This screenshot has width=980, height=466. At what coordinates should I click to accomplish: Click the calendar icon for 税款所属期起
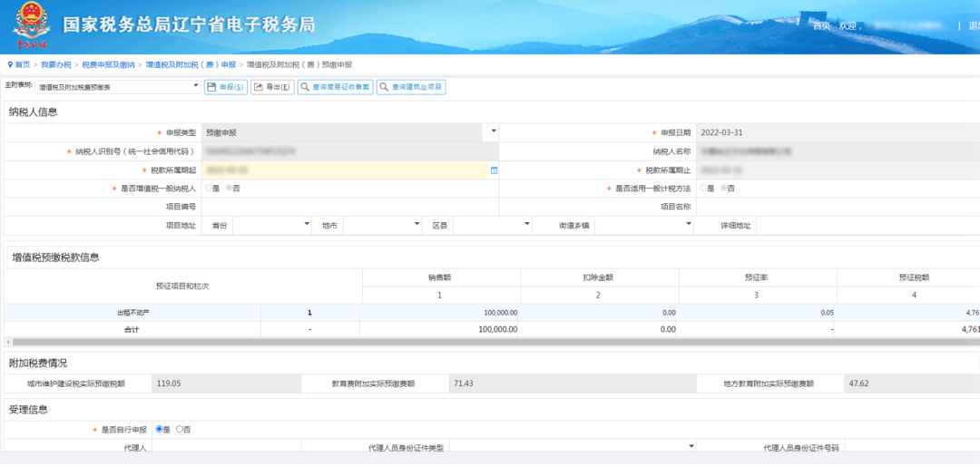click(x=494, y=170)
